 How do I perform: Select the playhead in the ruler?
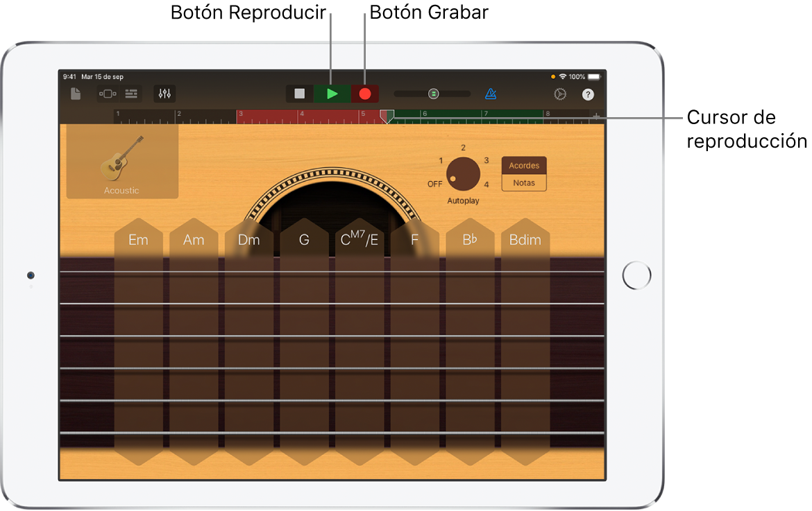[x=387, y=116]
